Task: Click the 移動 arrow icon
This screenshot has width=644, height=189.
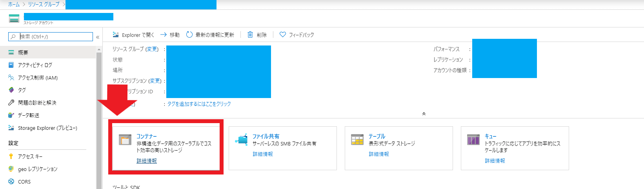Action: (x=164, y=35)
